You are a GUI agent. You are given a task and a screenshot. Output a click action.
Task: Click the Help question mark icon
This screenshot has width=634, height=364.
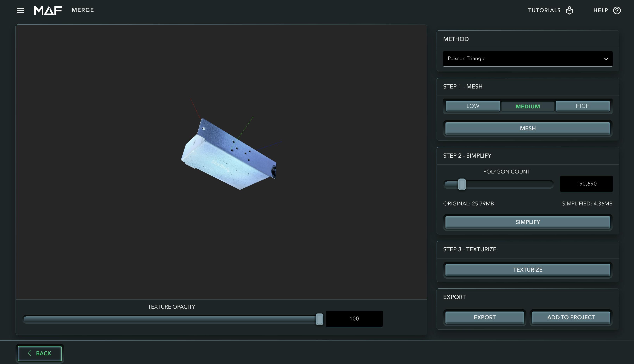coord(617,10)
